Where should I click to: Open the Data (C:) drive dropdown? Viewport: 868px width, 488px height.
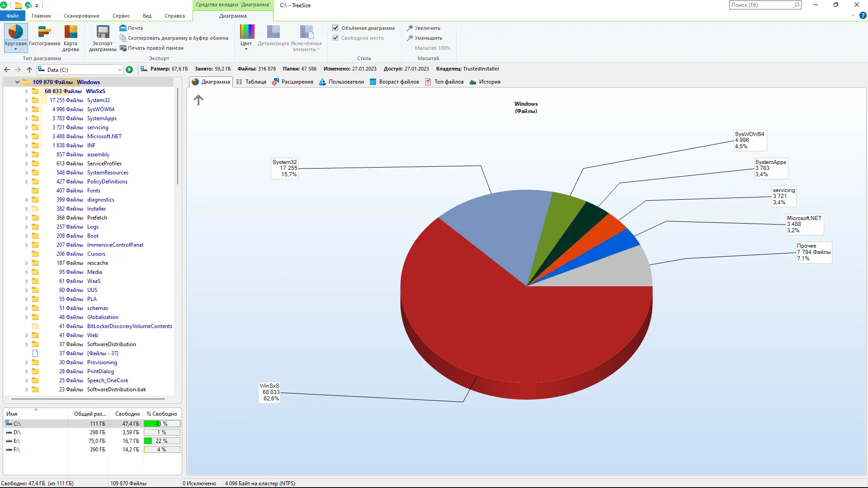tap(119, 70)
